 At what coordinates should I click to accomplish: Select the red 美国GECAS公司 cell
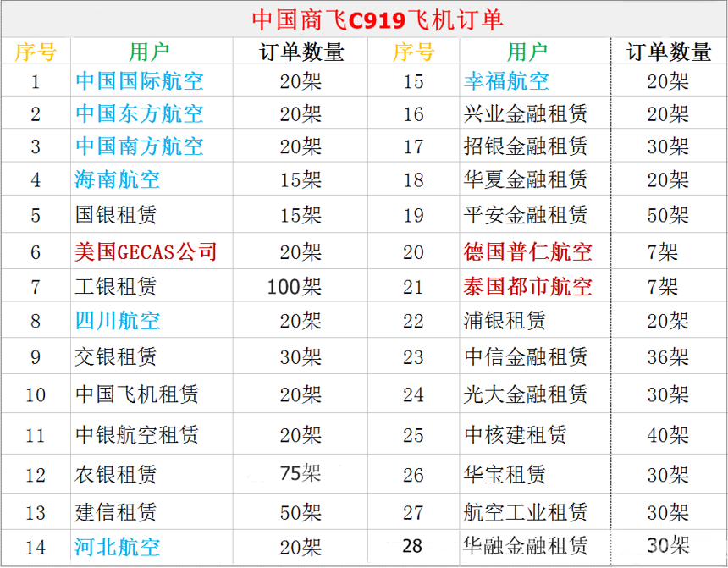pos(152,251)
